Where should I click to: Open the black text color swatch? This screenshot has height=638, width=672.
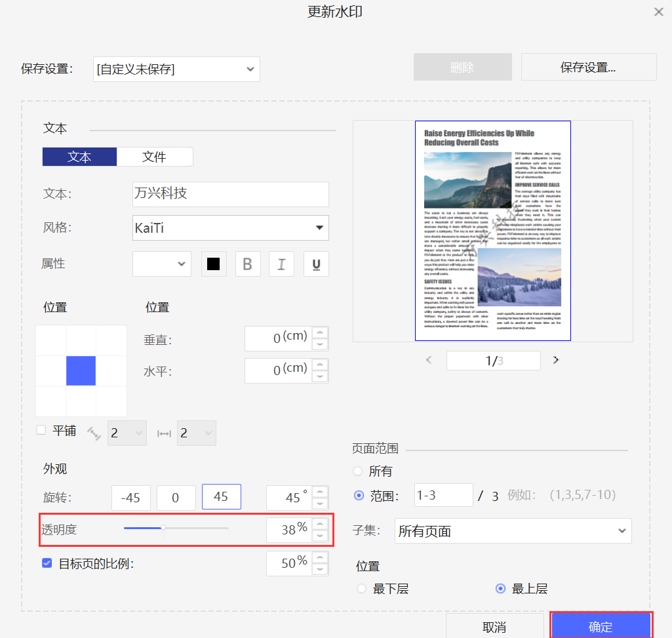point(213,264)
